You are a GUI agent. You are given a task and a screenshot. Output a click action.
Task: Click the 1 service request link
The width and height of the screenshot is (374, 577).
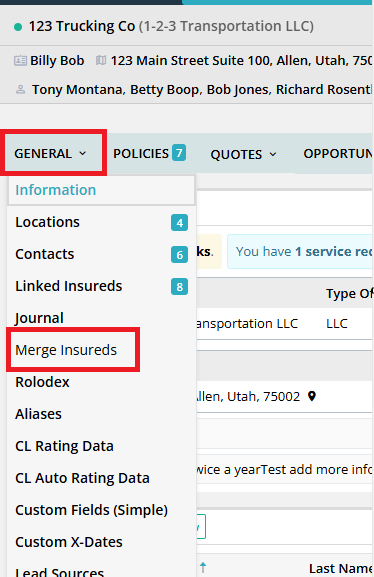click(x=334, y=252)
